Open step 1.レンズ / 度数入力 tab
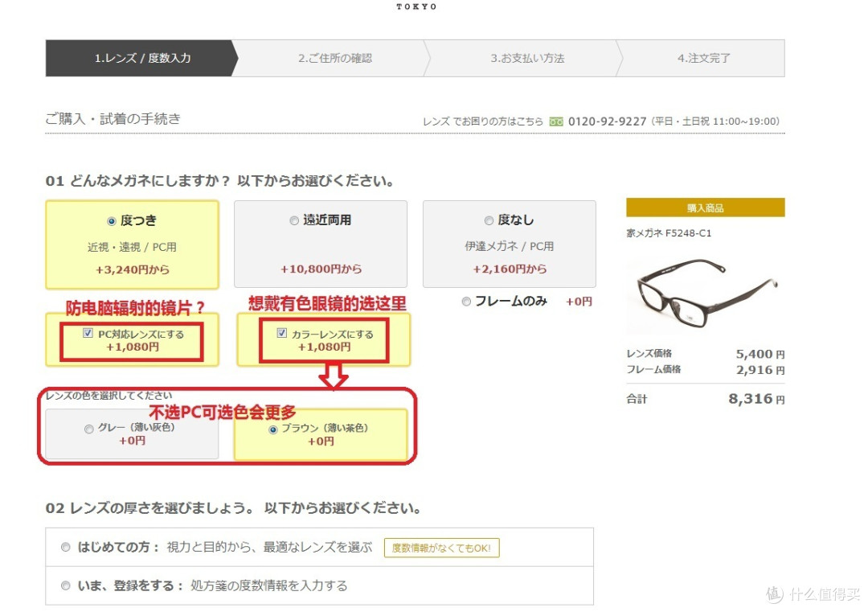This screenshot has width=868, height=612. pyautogui.click(x=141, y=58)
